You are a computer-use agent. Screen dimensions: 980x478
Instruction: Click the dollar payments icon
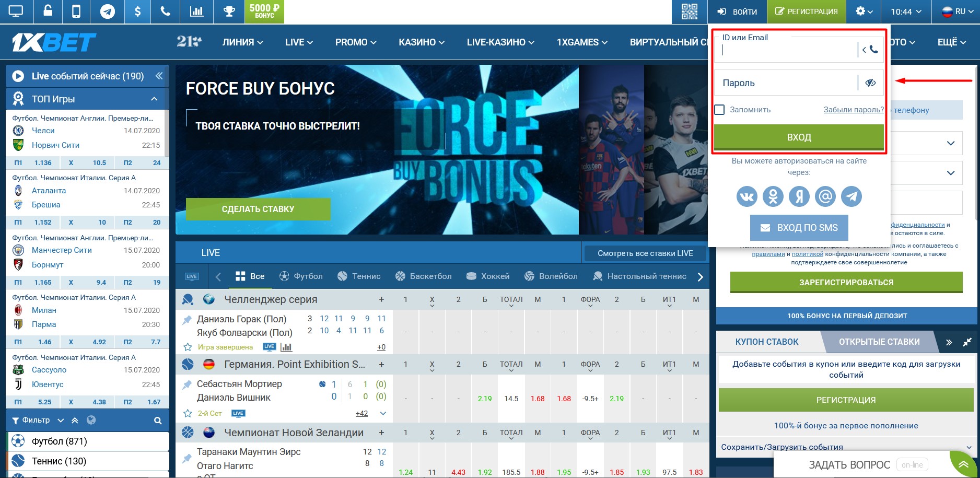pyautogui.click(x=137, y=11)
